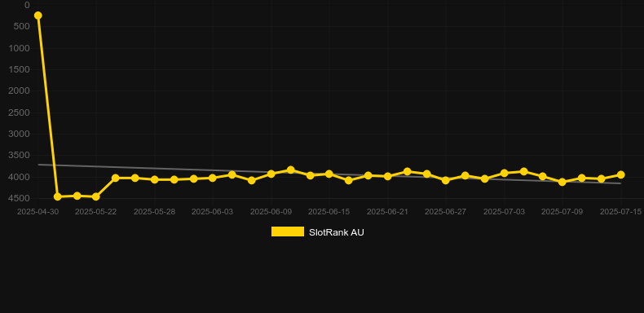Screen dimensions: 644x313
Task: Click the 2025-07-03 x-axis date label
Action: pos(504,212)
